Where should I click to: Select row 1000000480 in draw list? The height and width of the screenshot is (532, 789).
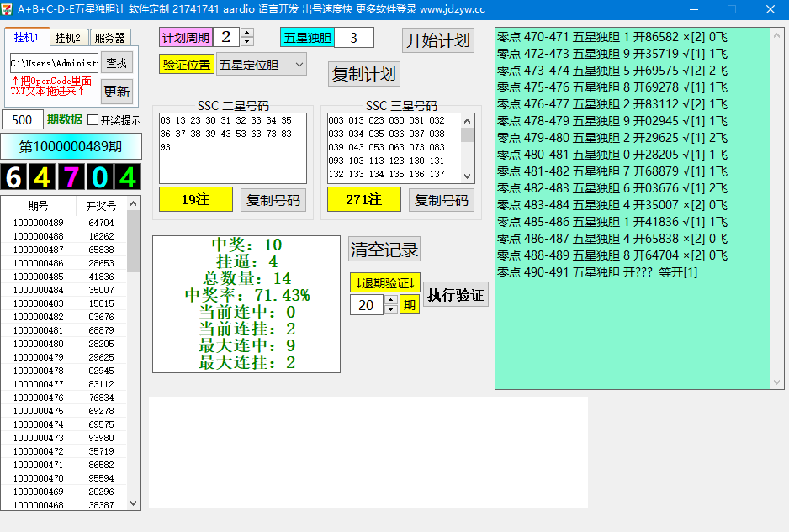(x=64, y=344)
